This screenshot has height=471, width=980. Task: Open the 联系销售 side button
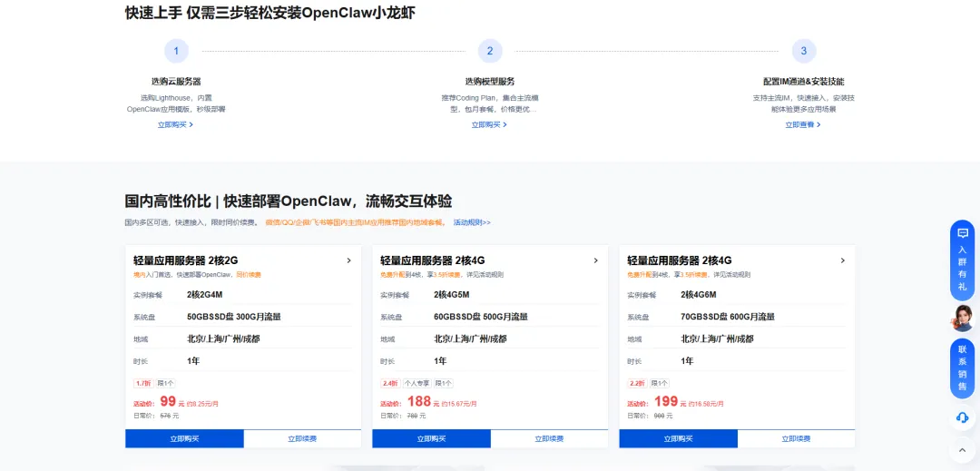coord(963,368)
